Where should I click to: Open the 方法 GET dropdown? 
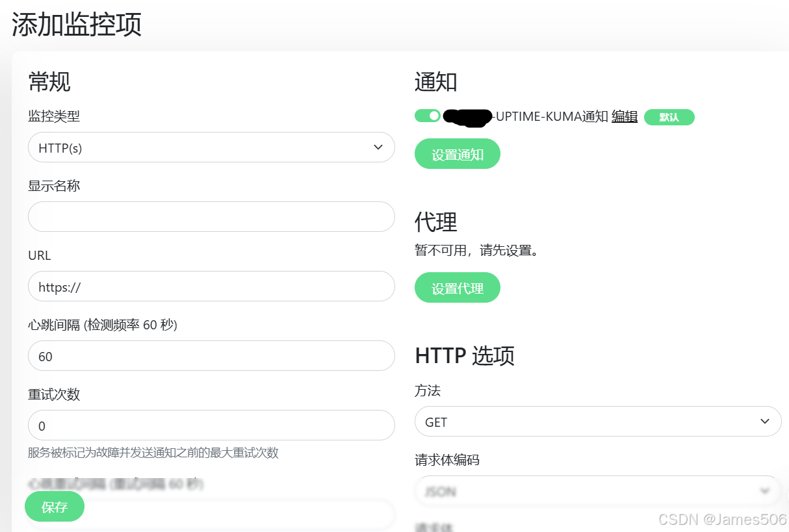pos(598,422)
